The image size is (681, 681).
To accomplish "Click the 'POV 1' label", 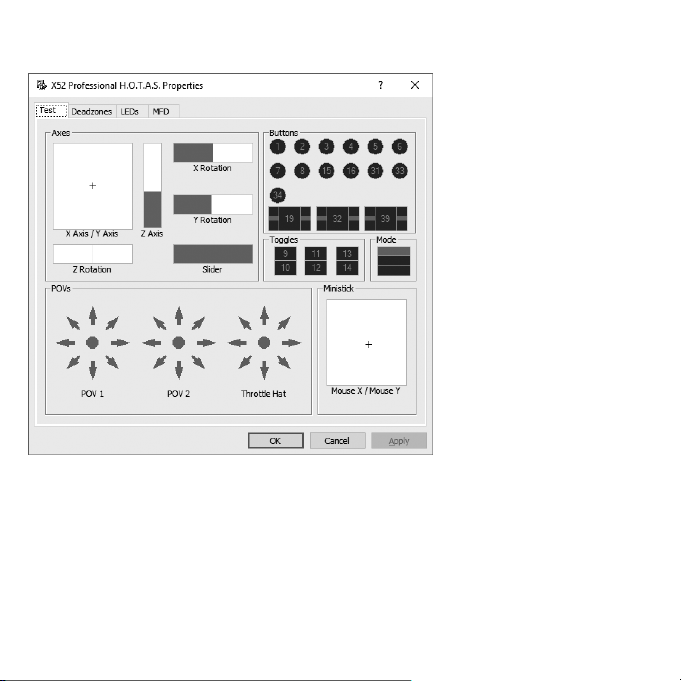I will coord(93,394).
